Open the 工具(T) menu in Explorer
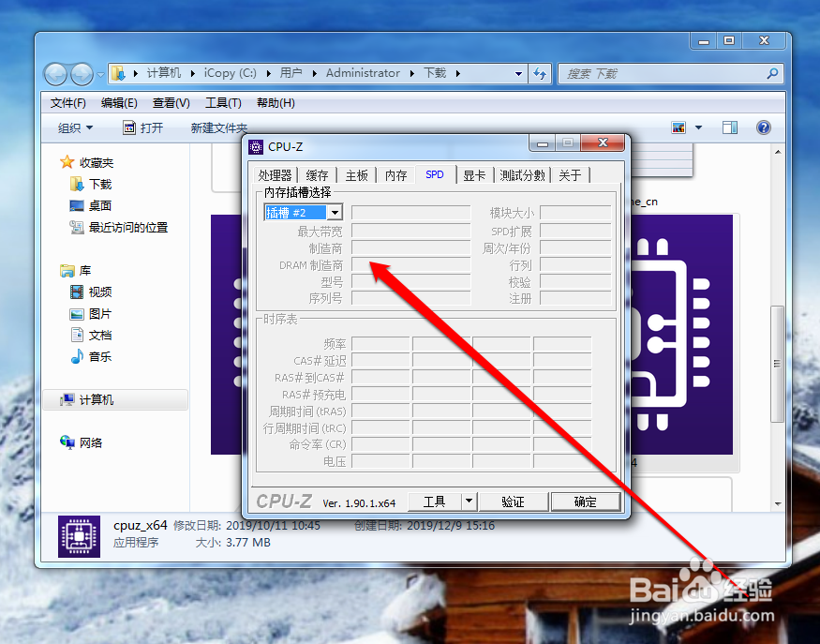This screenshot has height=644, width=820. tap(223, 103)
